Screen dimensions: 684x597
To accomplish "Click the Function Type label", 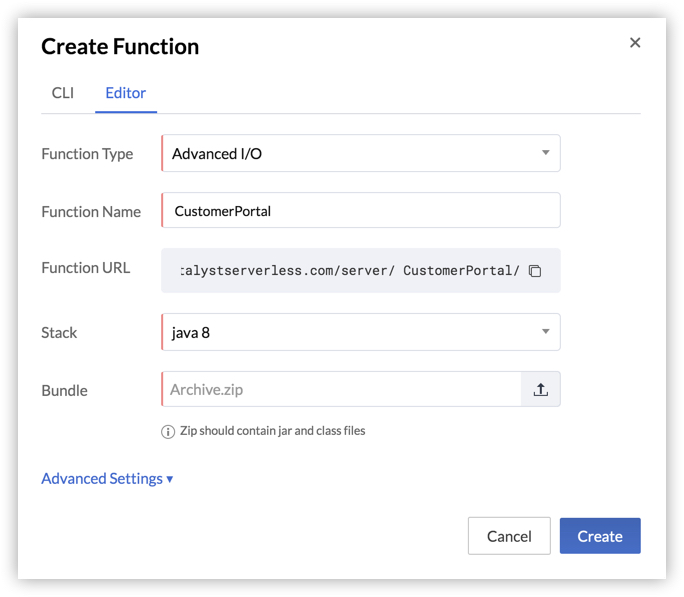I will tap(87, 154).
